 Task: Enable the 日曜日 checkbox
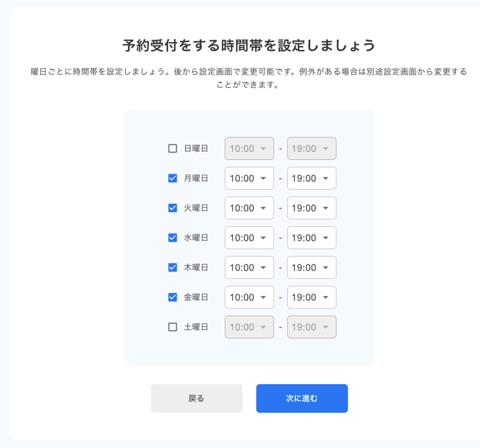point(172,149)
